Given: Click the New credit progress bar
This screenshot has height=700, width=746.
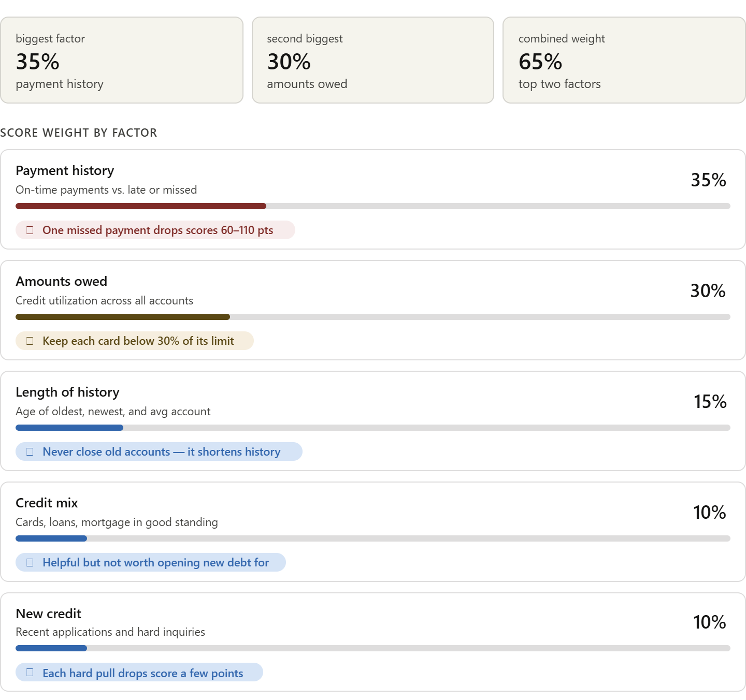Looking at the screenshot, I should (373, 648).
